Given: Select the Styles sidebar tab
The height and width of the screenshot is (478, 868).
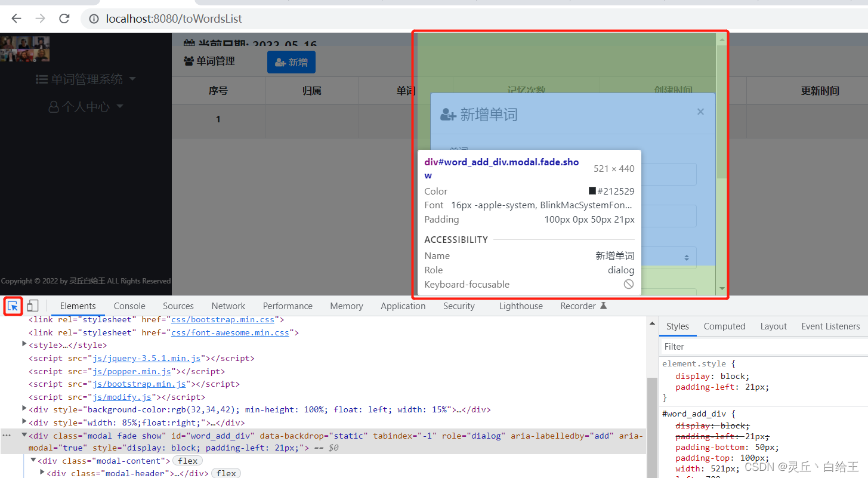Looking at the screenshot, I should click(678, 326).
